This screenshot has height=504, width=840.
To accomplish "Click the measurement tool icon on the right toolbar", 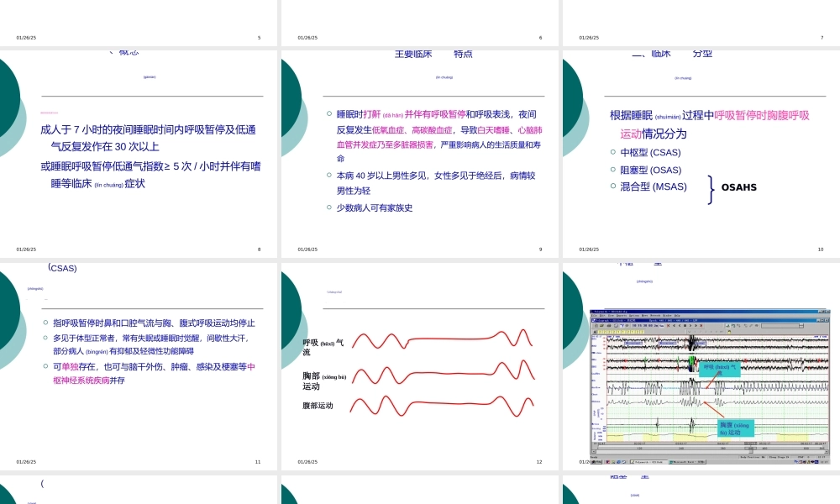I will [x=750, y=325].
